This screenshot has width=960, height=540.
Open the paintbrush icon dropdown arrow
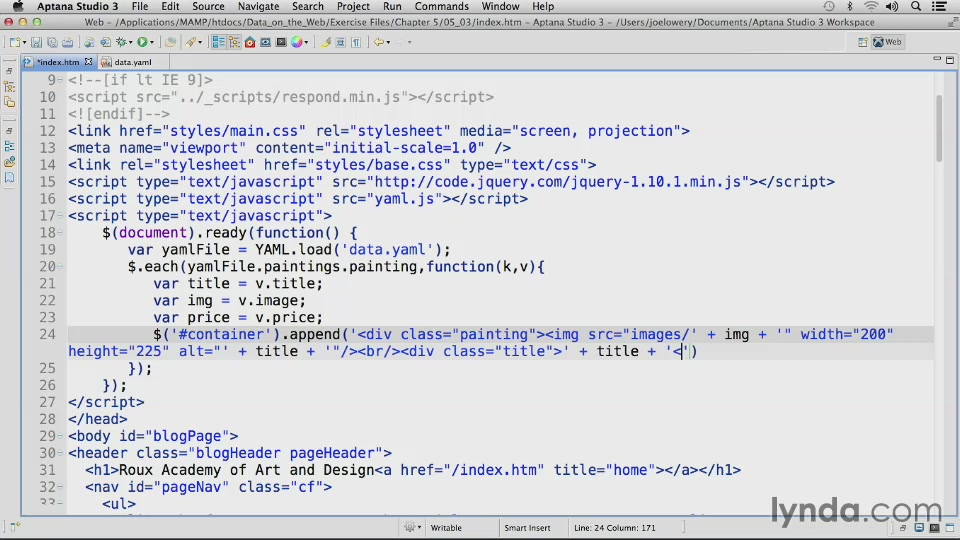coord(200,42)
